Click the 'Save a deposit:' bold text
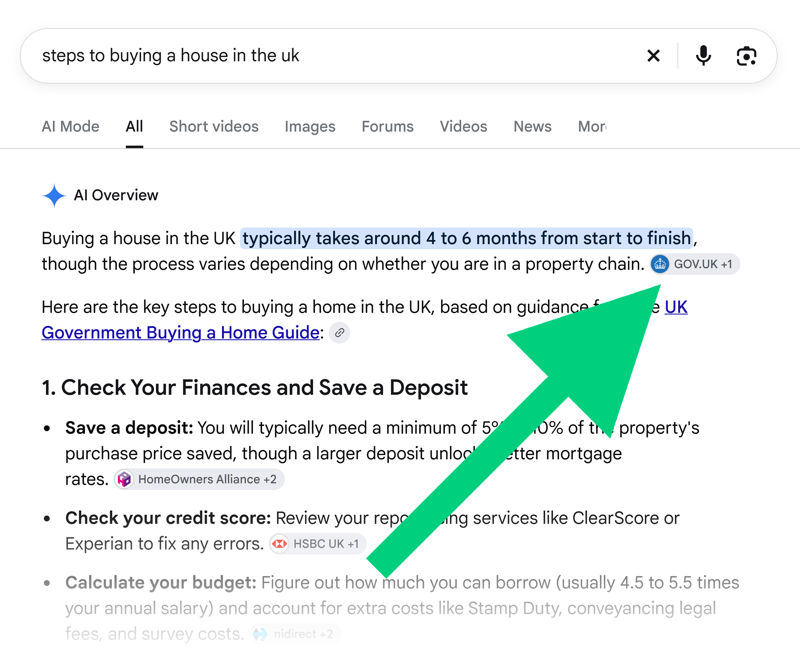Screen dimensions: 800x672 click(129, 428)
